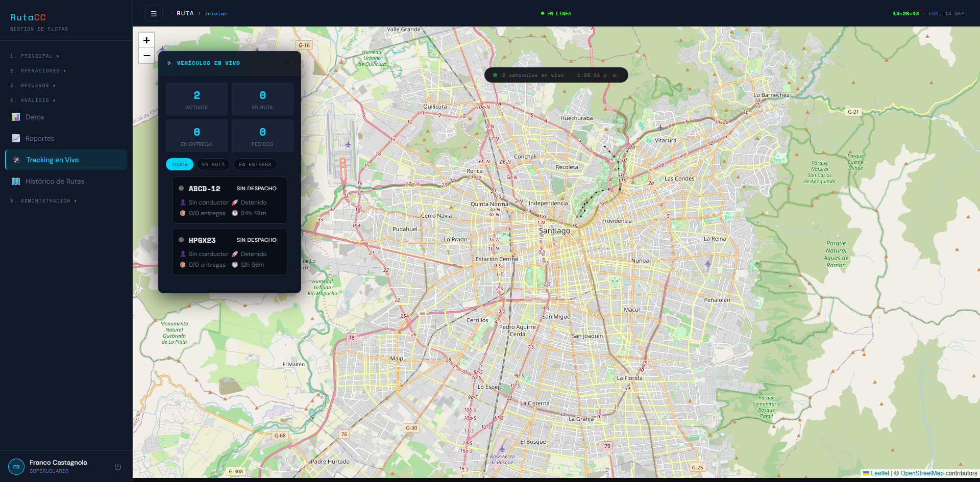
Task: Collapse the 4. Análisis section
Action: click(33, 100)
